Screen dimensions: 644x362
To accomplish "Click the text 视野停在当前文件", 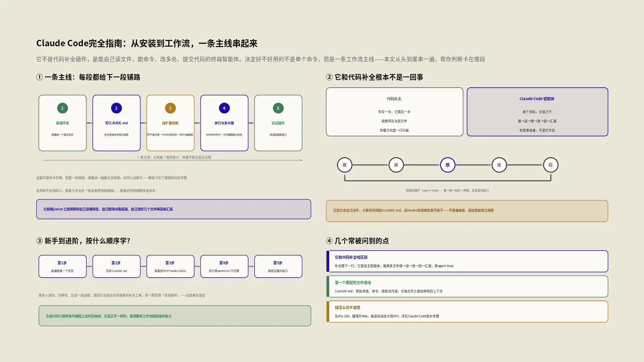I will click(394, 121).
